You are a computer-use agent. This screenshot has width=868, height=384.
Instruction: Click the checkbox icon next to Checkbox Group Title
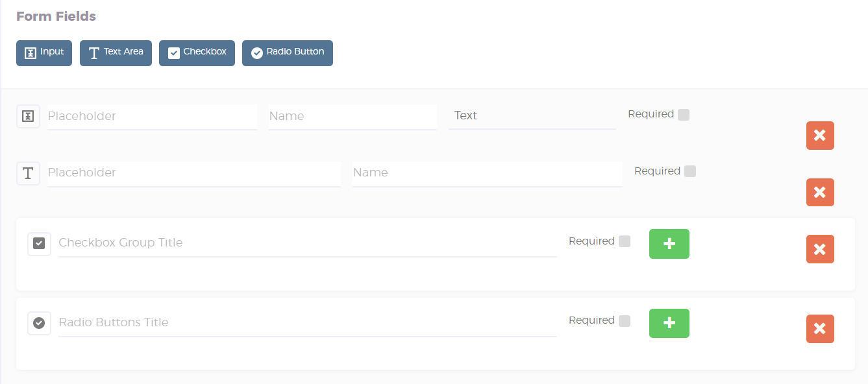click(x=39, y=244)
